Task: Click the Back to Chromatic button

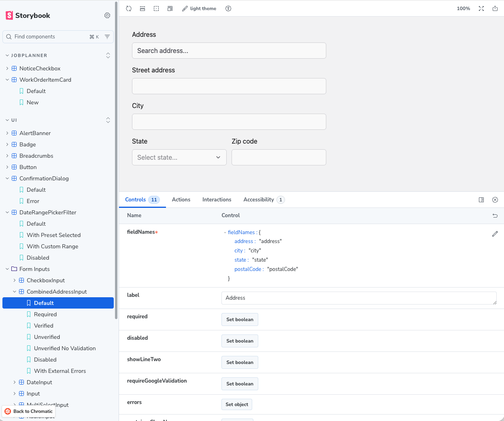Action: (29, 411)
